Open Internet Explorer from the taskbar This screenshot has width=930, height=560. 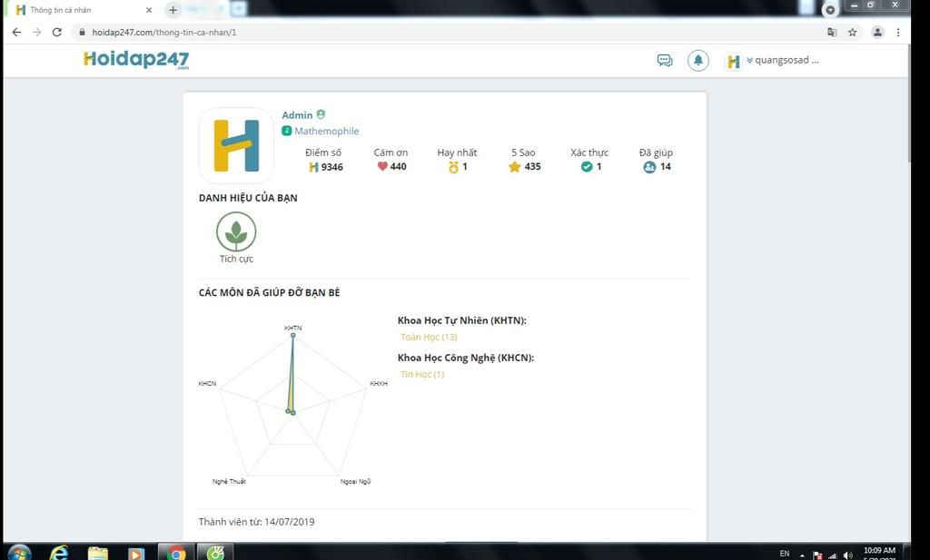(x=59, y=553)
